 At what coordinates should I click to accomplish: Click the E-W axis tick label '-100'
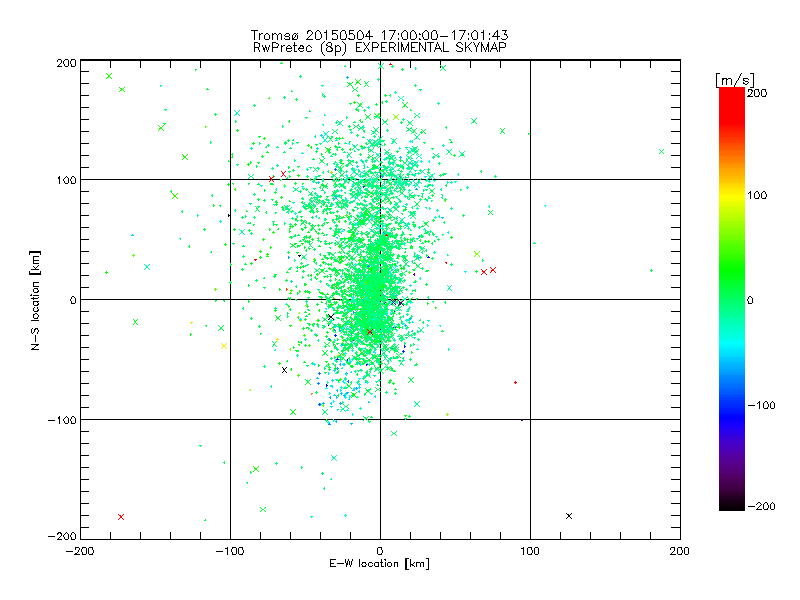[230, 551]
